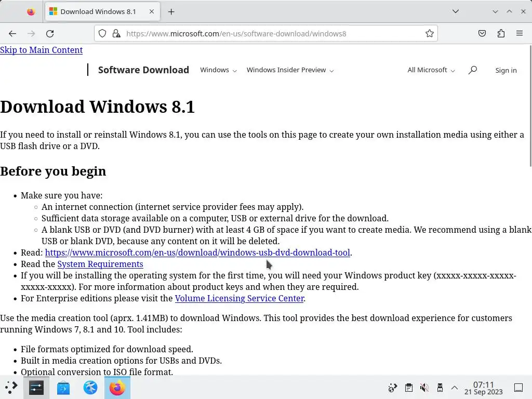Click Sign in link

[x=506, y=70]
